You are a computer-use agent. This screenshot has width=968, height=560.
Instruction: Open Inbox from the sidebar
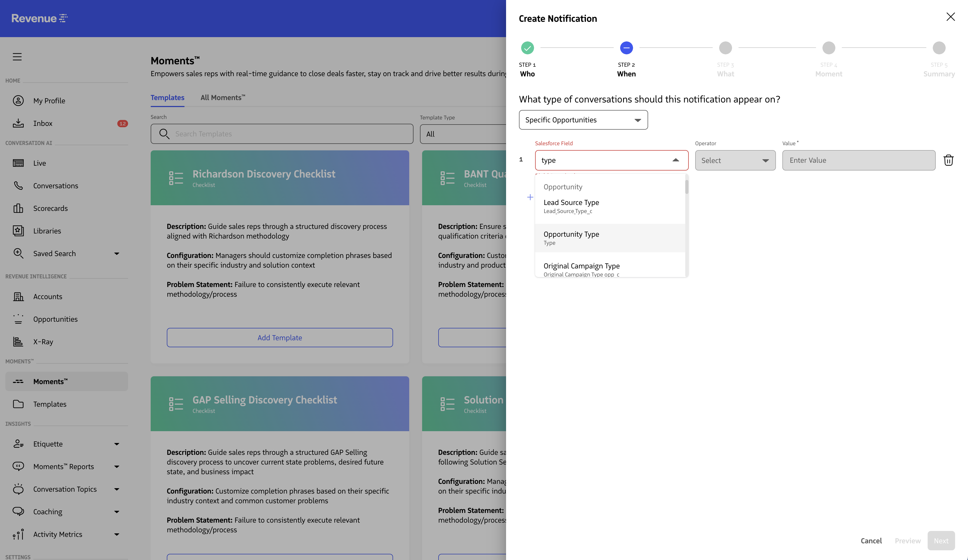66,123
